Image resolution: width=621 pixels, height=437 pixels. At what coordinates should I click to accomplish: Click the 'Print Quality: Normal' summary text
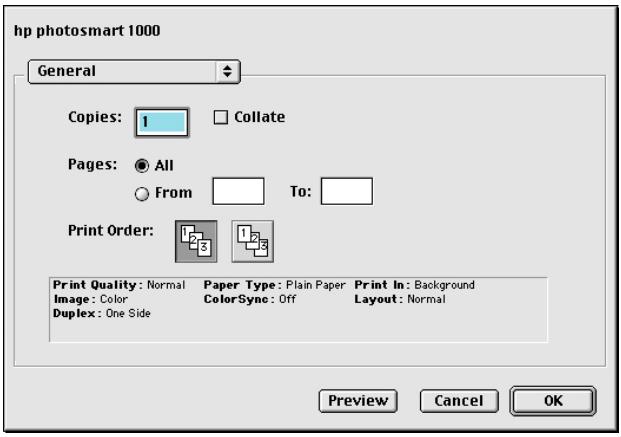[x=119, y=285]
